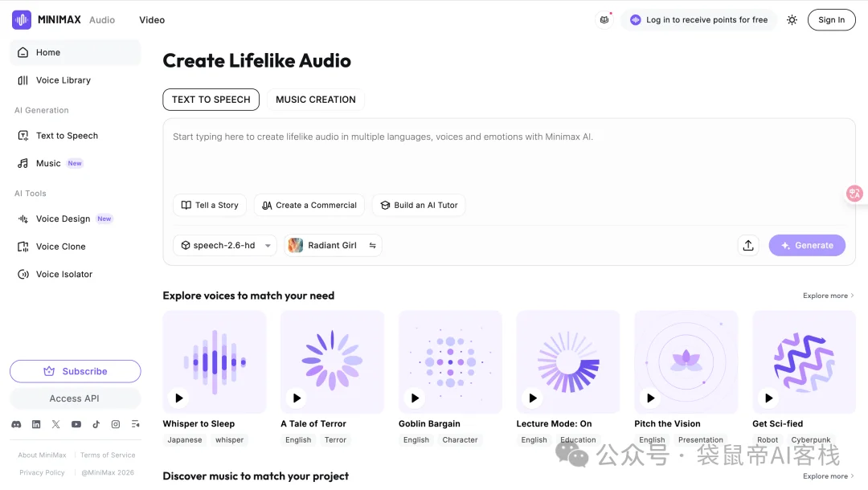Image resolution: width=868 pixels, height=490 pixels.
Task: Open Voice Isolator tool
Action: click(x=63, y=275)
